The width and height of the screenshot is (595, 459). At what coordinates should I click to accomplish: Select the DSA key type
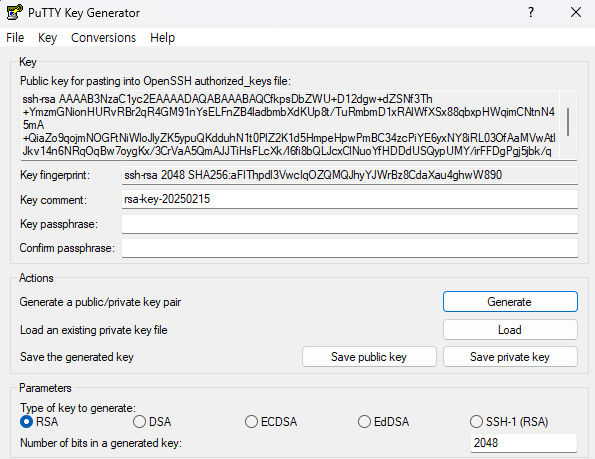[x=152, y=421]
